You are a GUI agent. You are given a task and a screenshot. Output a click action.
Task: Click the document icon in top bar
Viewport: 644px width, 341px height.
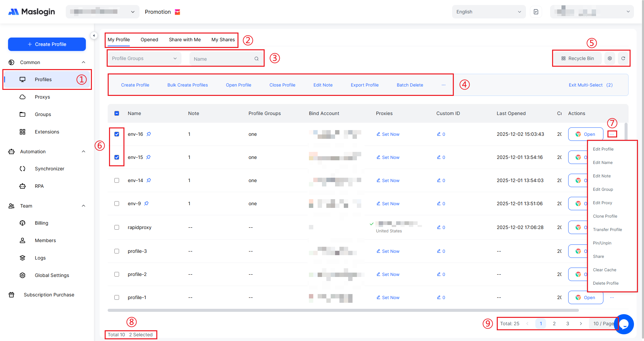[536, 12]
